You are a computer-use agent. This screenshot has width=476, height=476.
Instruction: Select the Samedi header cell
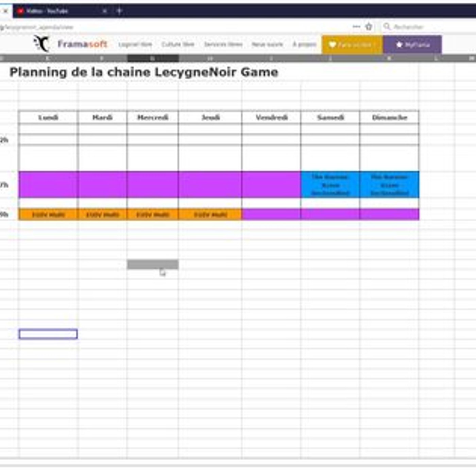tap(330, 117)
